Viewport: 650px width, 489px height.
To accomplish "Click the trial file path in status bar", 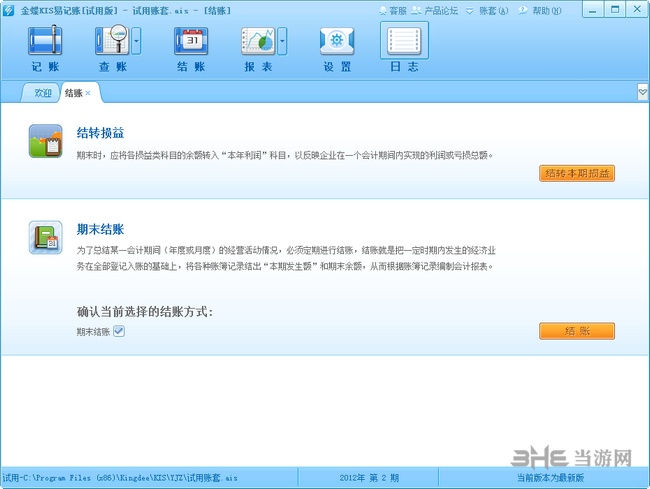I will pyautogui.click(x=120, y=478).
